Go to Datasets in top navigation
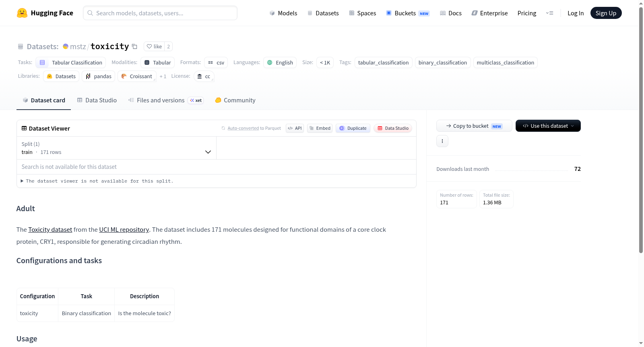The height and width of the screenshot is (347, 644). (323, 13)
